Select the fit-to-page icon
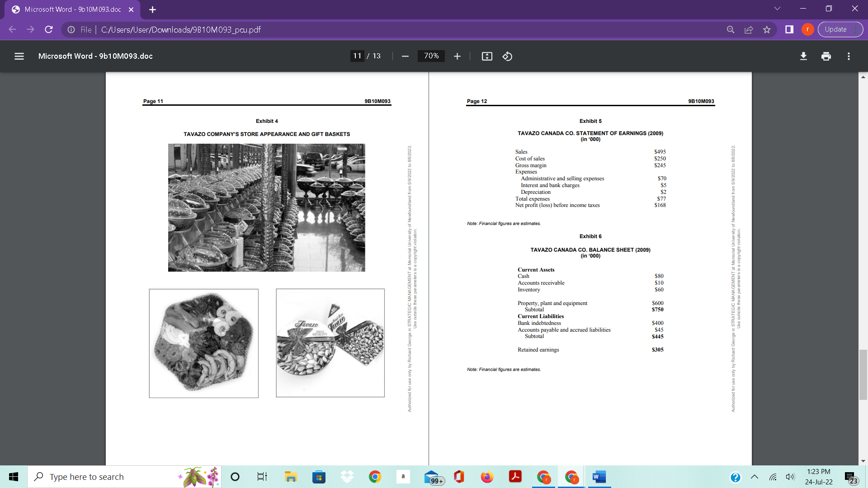Image resolution: width=868 pixels, height=488 pixels. click(486, 56)
